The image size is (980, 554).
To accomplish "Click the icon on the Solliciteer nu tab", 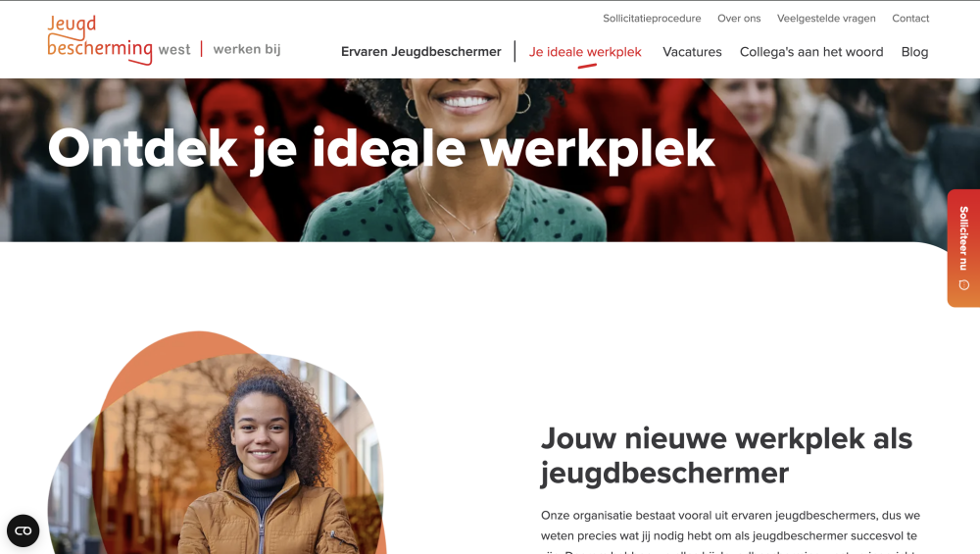I will coord(963,285).
